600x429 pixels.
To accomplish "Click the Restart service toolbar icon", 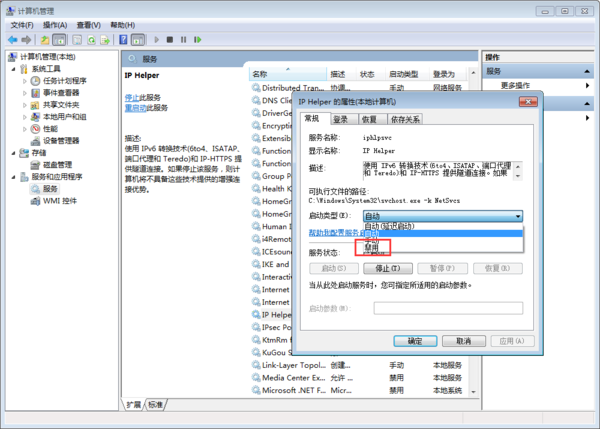I will point(197,39).
